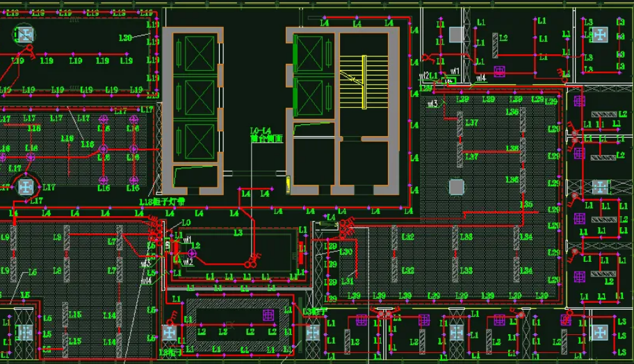Viewport: 634px width, 364px height.
Task: Click the L30 circuit label
Action: point(346,252)
